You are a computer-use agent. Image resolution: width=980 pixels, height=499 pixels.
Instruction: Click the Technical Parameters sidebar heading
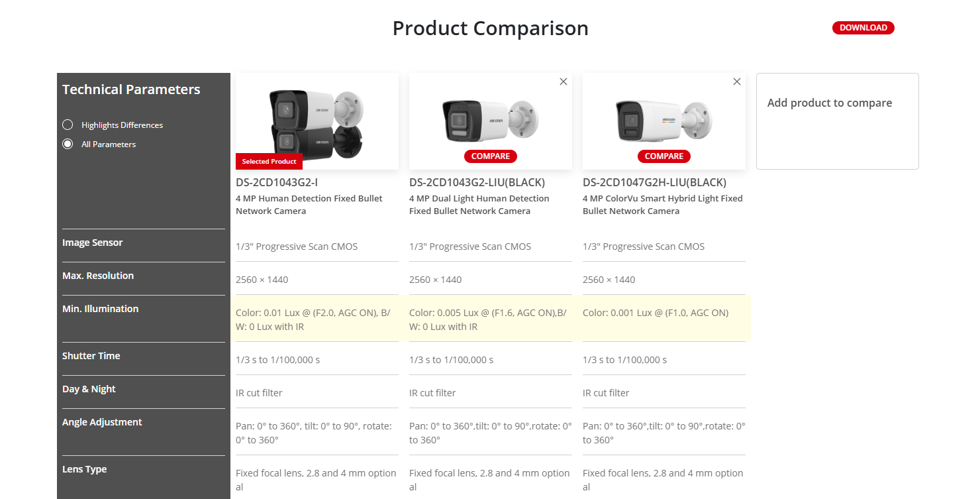pyautogui.click(x=131, y=89)
